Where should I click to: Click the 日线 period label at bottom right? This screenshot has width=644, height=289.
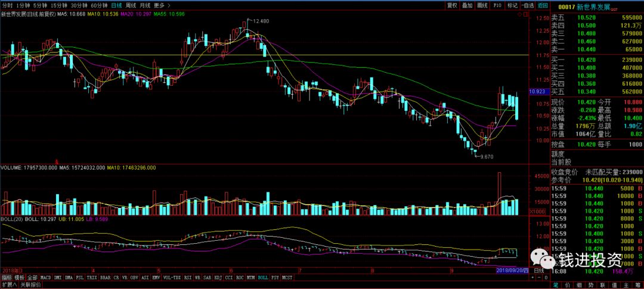tap(538, 271)
